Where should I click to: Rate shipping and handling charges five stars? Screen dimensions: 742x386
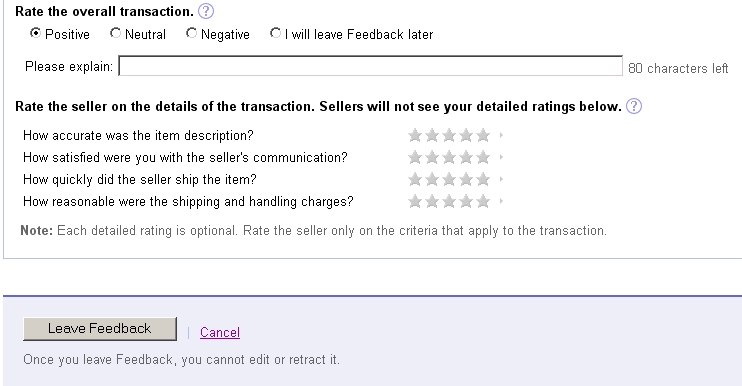(x=483, y=202)
